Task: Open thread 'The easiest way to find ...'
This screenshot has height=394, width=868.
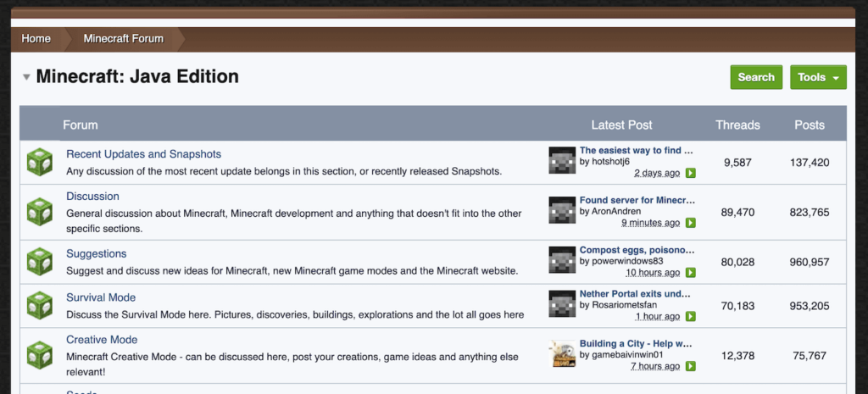Action: click(x=636, y=151)
